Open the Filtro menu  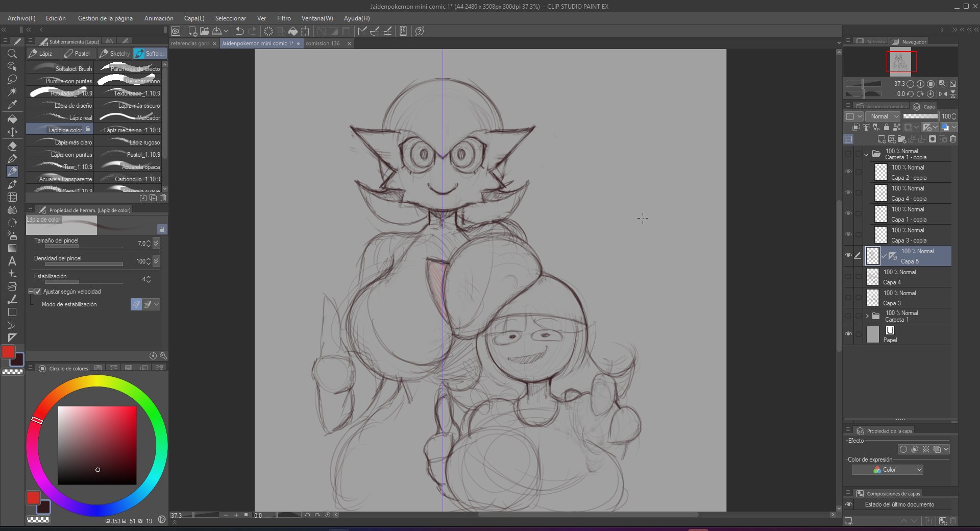coord(284,18)
